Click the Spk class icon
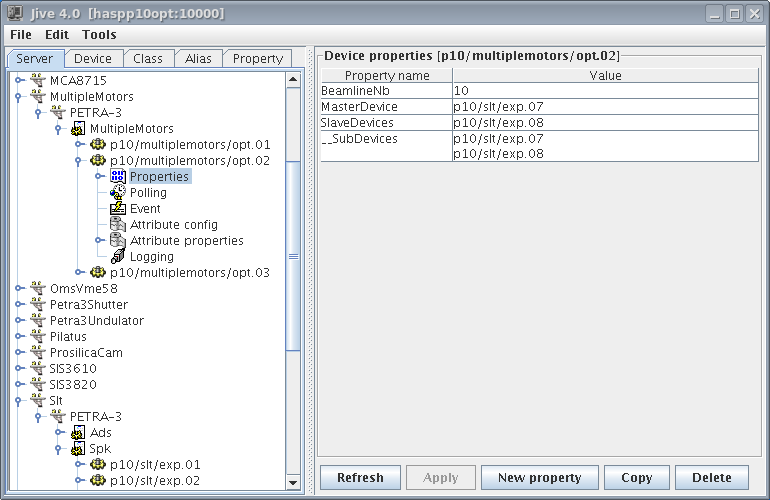The height and width of the screenshot is (500, 770). [x=78, y=448]
